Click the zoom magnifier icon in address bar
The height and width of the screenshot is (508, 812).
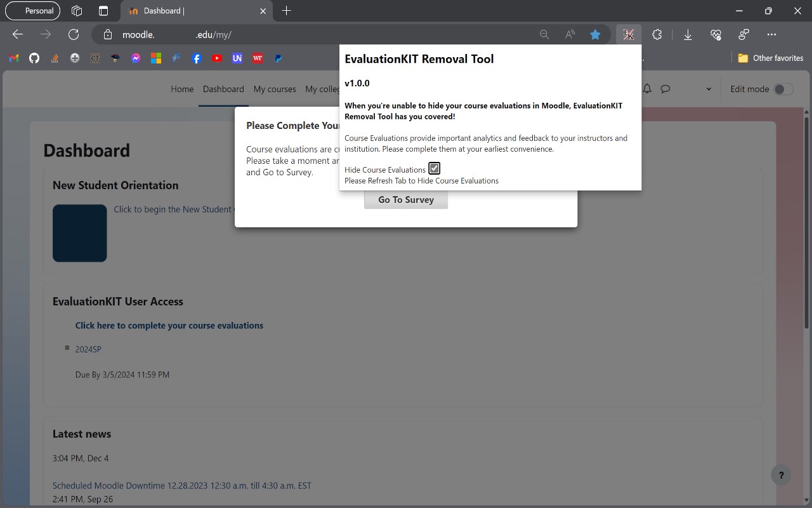point(544,35)
